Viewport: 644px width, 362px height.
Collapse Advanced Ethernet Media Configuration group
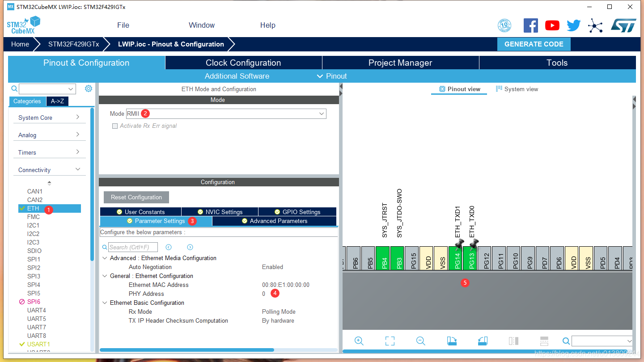[105, 258]
